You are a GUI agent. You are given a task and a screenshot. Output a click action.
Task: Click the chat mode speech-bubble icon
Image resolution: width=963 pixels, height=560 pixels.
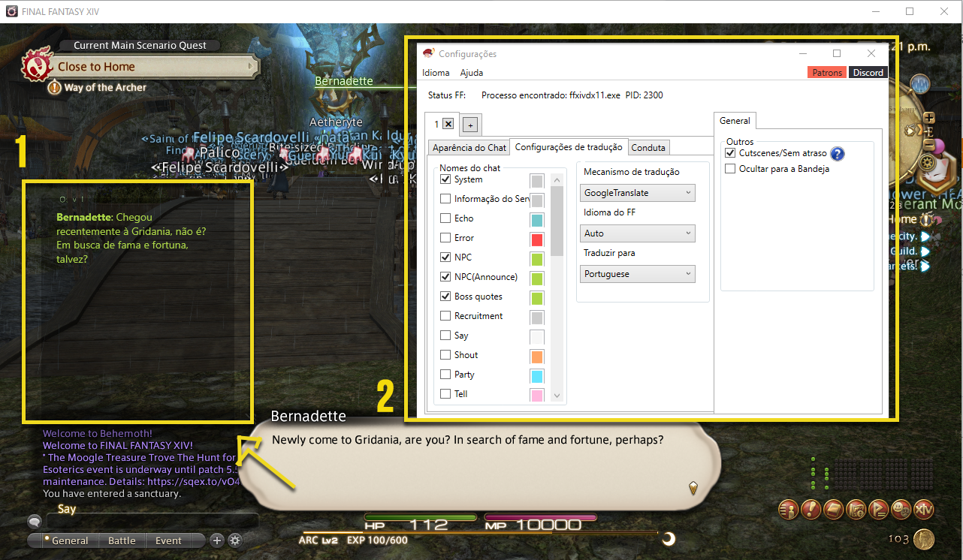[x=35, y=521]
